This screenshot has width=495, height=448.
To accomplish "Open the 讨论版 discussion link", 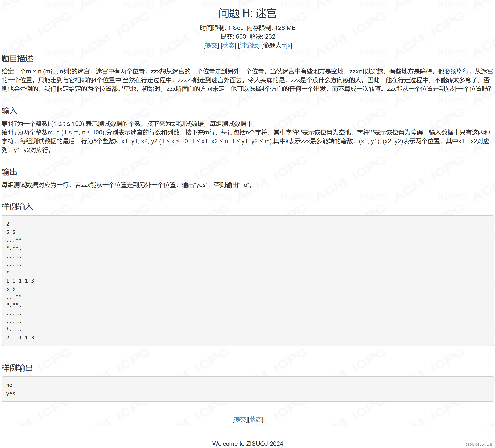I will click(249, 45).
